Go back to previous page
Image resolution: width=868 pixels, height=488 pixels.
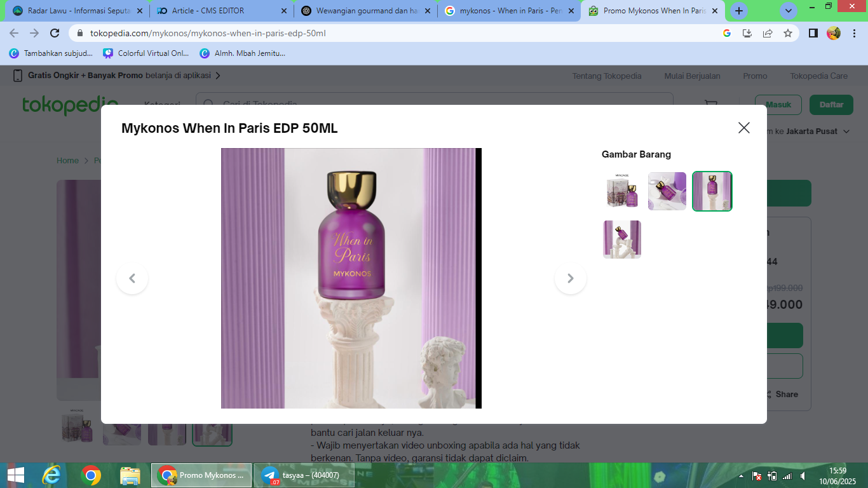pyautogui.click(x=14, y=33)
